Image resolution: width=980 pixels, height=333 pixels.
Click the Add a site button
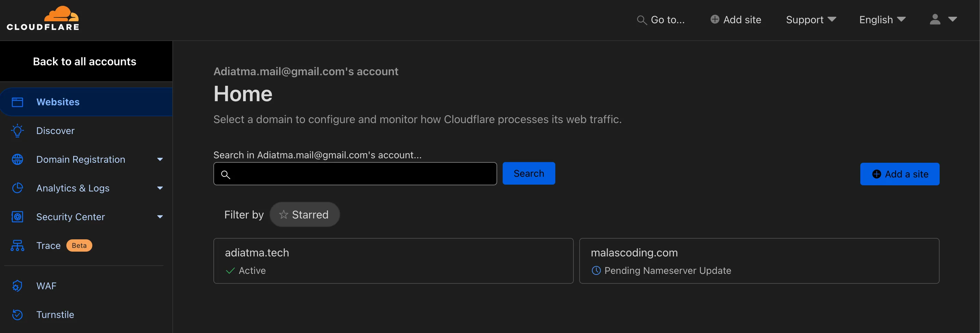coord(900,174)
